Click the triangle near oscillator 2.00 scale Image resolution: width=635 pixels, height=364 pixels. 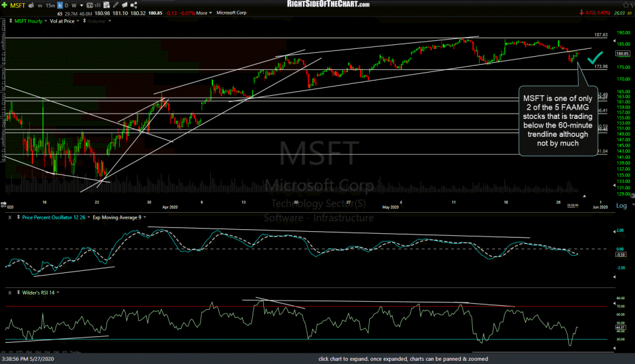614,231
